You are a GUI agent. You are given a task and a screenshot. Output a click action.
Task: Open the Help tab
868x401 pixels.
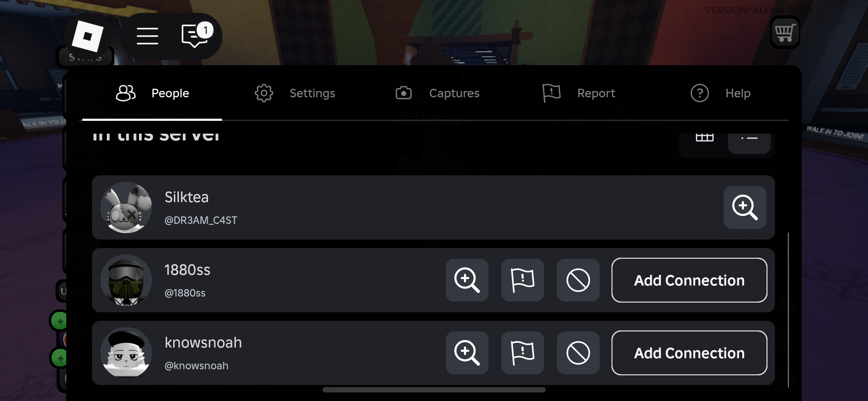(720, 93)
